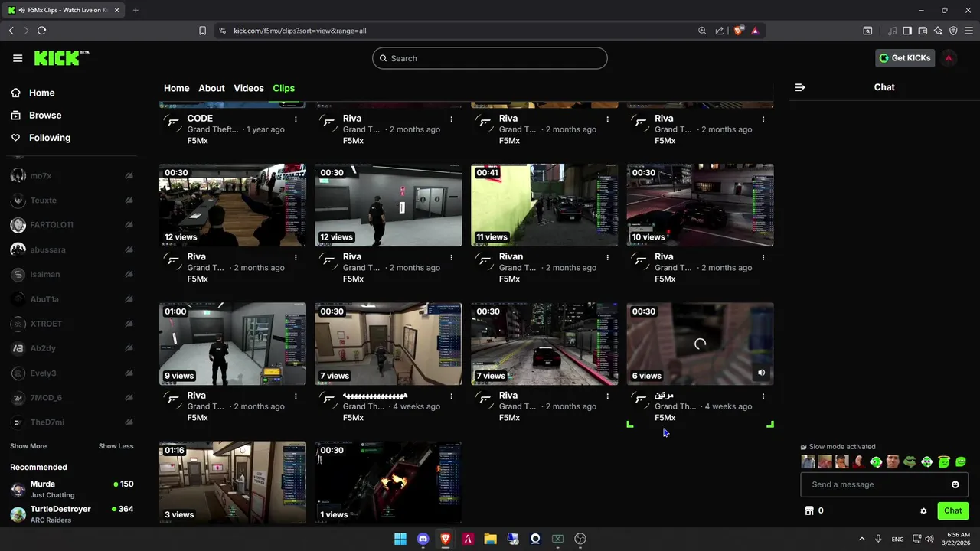Open recommended channel Murda
980x551 pixels.
tap(72, 489)
